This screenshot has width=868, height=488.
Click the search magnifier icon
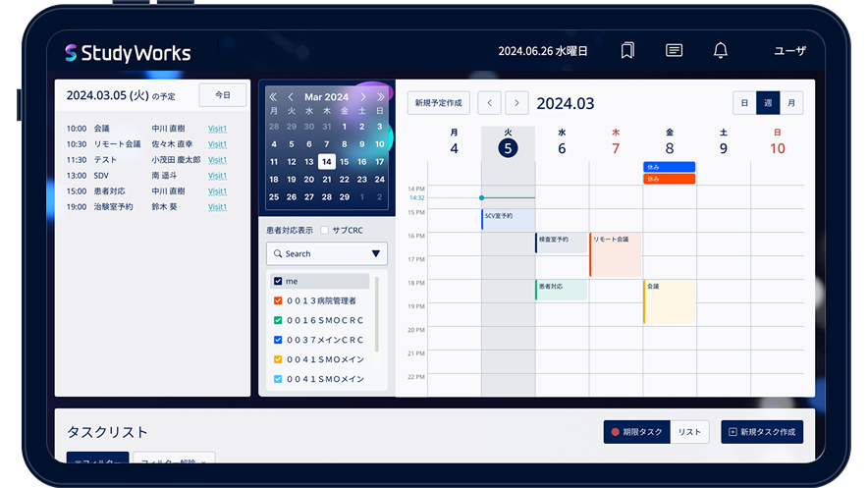point(278,253)
